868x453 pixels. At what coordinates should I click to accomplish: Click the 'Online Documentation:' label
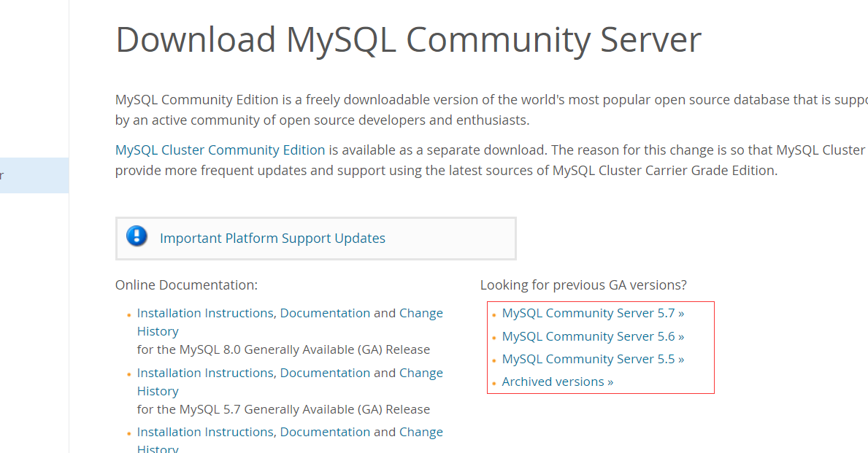pyautogui.click(x=186, y=284)
